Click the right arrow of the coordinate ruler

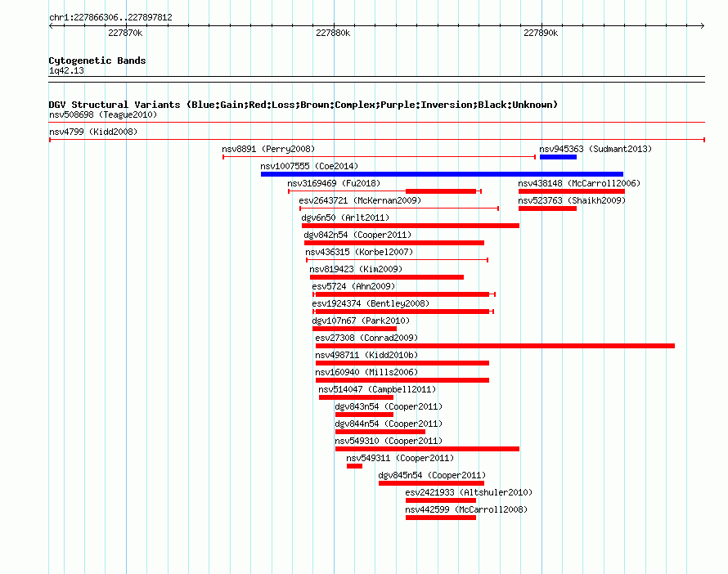(x=703, y=26)
